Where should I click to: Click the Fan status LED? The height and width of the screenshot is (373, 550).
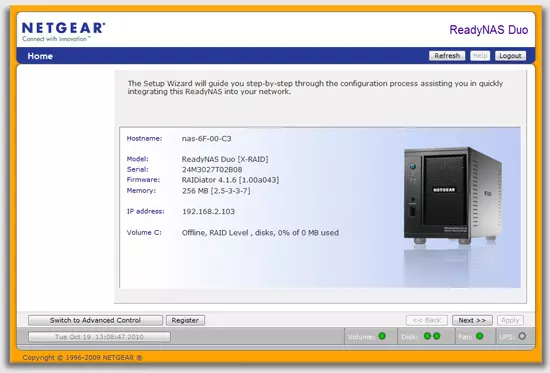pyautogui.click(x=479, y=336)
